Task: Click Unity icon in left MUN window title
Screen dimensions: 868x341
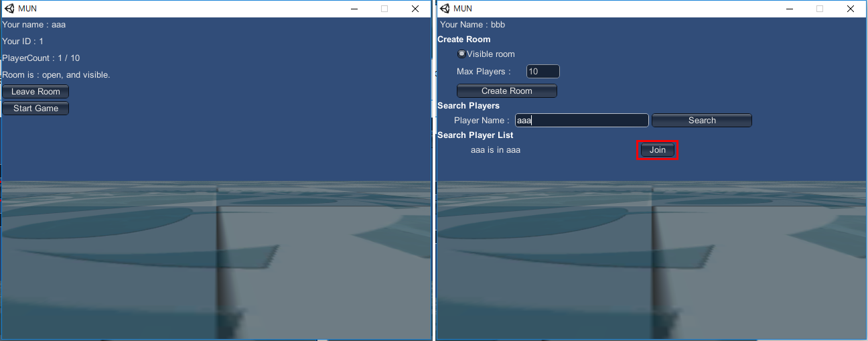Action: click(9, 9)
